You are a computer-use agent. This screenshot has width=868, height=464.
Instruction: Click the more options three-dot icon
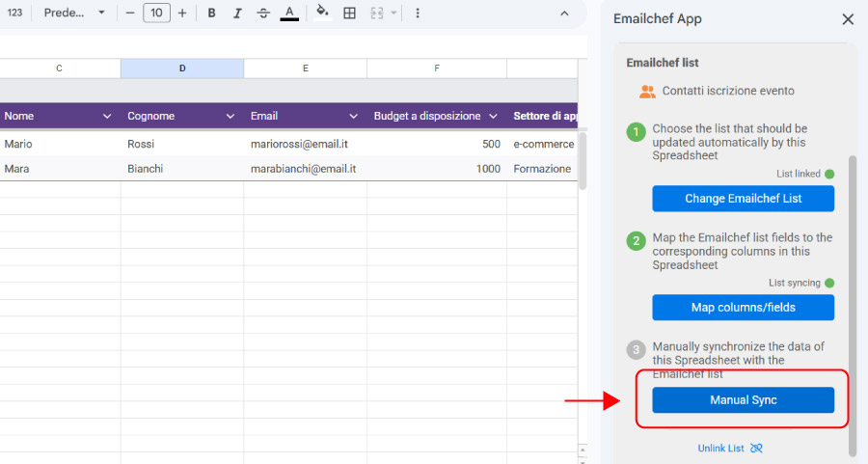417,14
